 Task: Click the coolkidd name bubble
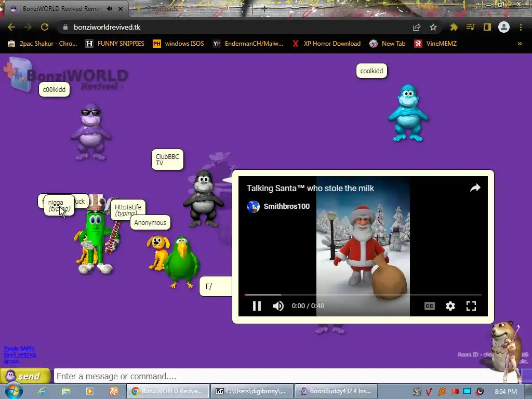click(371, 71)
